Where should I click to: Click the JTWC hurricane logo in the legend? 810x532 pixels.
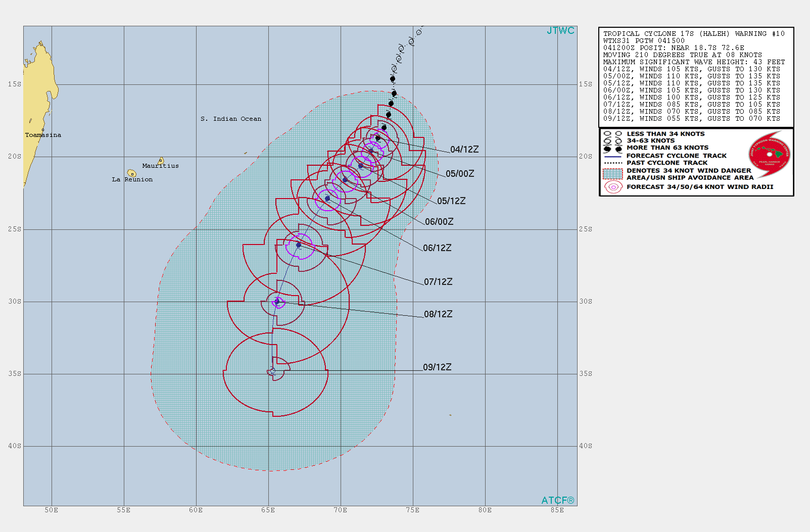point(769,154)
